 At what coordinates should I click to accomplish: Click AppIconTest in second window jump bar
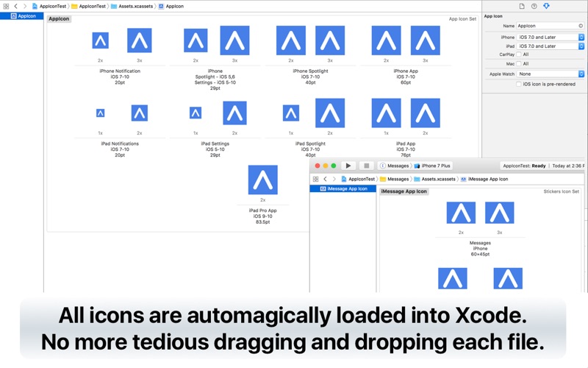(x=358, y=179)
